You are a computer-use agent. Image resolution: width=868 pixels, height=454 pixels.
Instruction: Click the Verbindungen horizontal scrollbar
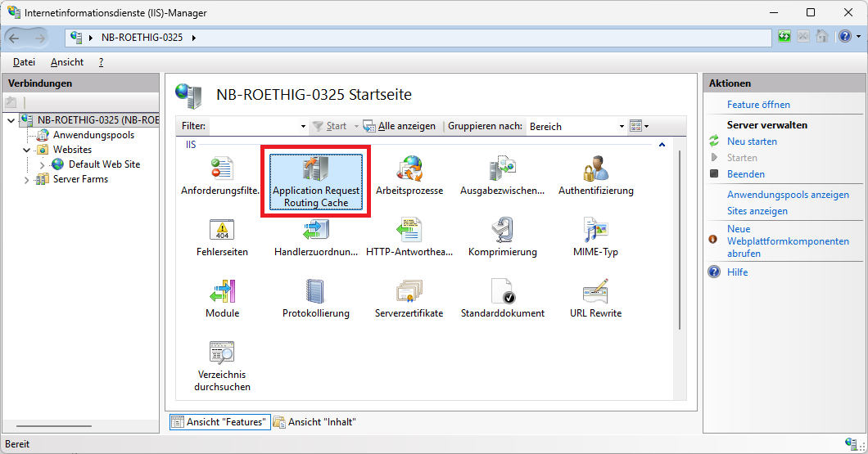tap(54, 426)
